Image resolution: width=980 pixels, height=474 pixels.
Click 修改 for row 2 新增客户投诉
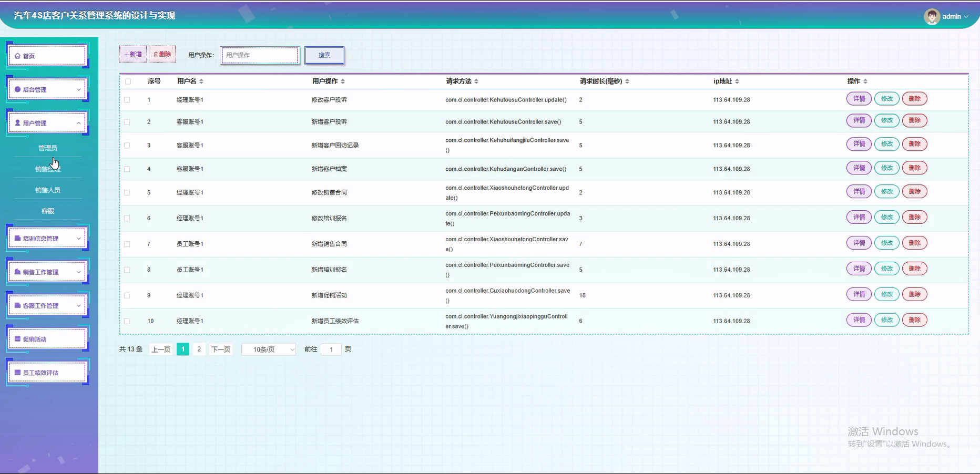(887, 120)
